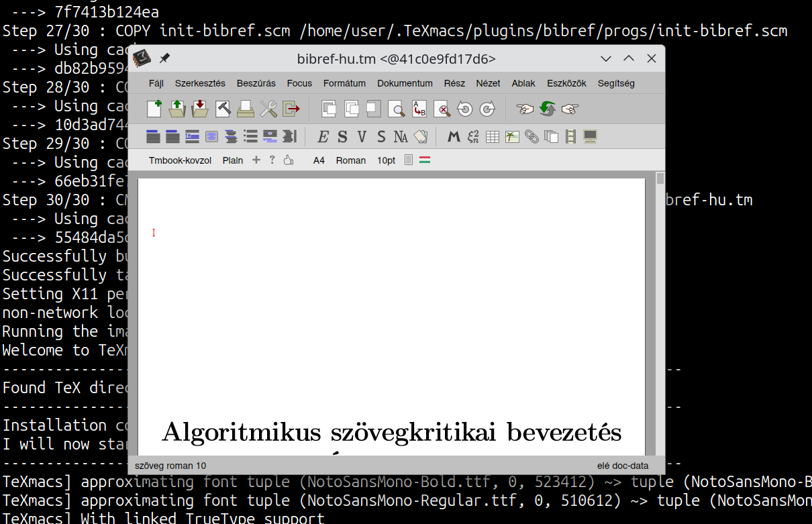Open the Fájl menu
The height and width of the screenshot is (524, 812).
click(x=156, y=83)
